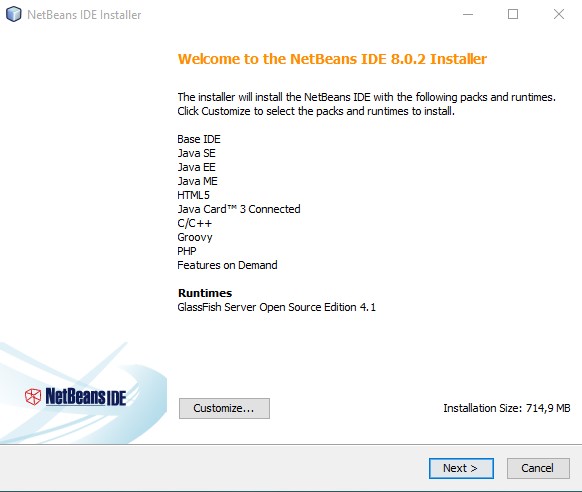Close the NetBeans IDE Installer window
582x492 pixels.
tap(559, 14)
